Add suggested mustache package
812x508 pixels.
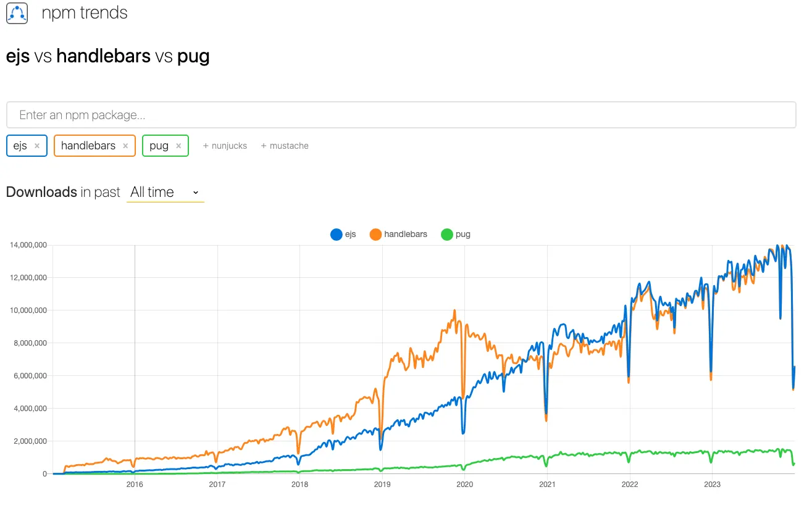284,146
